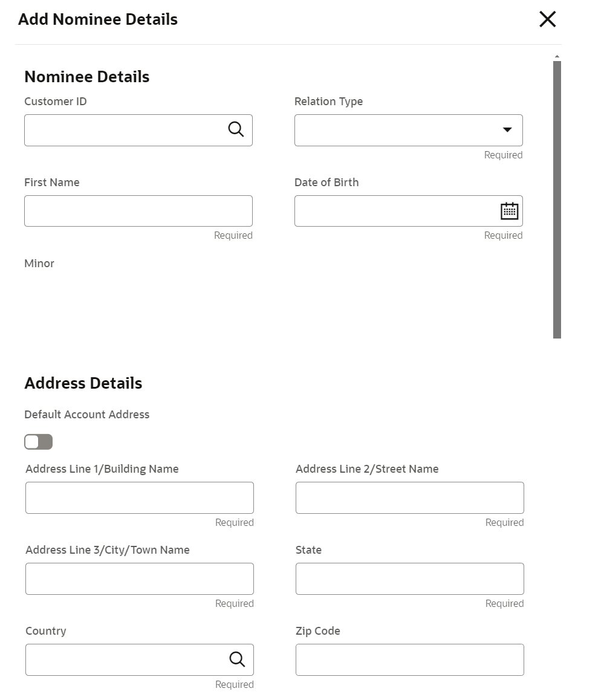Click the Zip Code input field
The height and width of the screenshot is (700, 604).
(409, 659)
